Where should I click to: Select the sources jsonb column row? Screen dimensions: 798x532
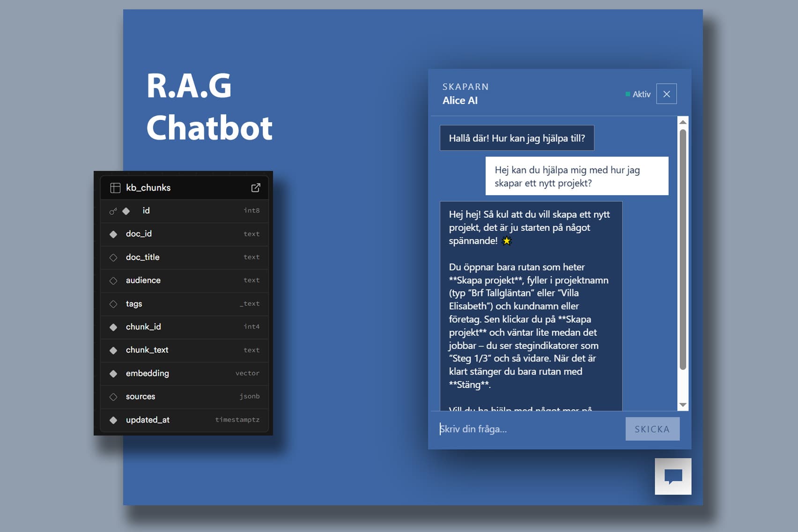(x=185, y=397)
